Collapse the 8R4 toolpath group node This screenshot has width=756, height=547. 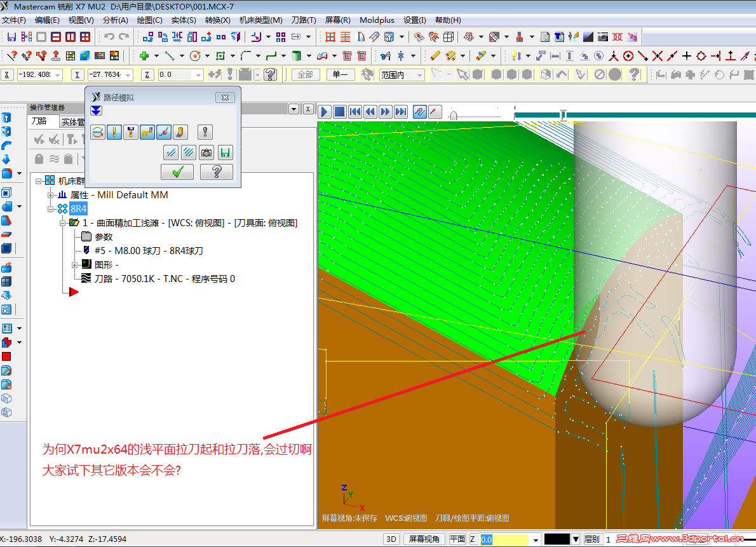[x=50, y=209]
